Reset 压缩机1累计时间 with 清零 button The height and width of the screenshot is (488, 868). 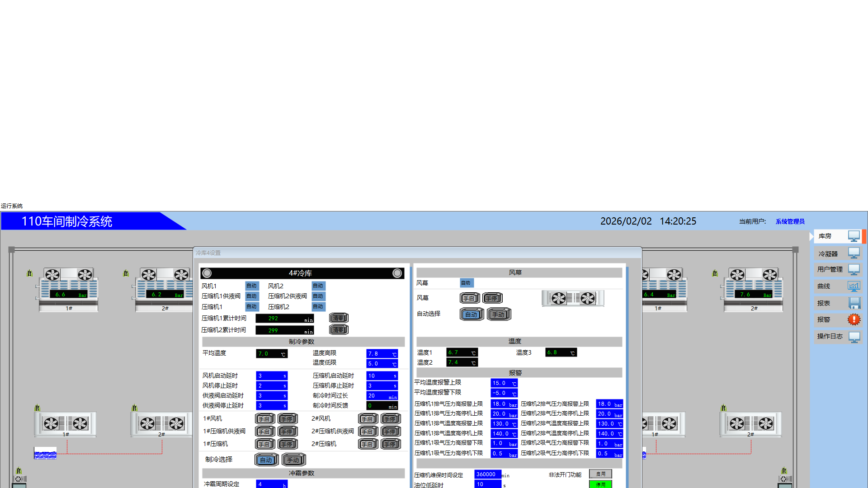pos(338,318)
